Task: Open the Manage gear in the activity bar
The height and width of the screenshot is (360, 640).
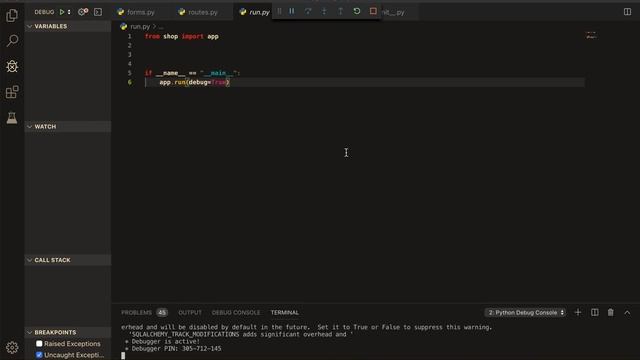Action: (x=12, y=348)
